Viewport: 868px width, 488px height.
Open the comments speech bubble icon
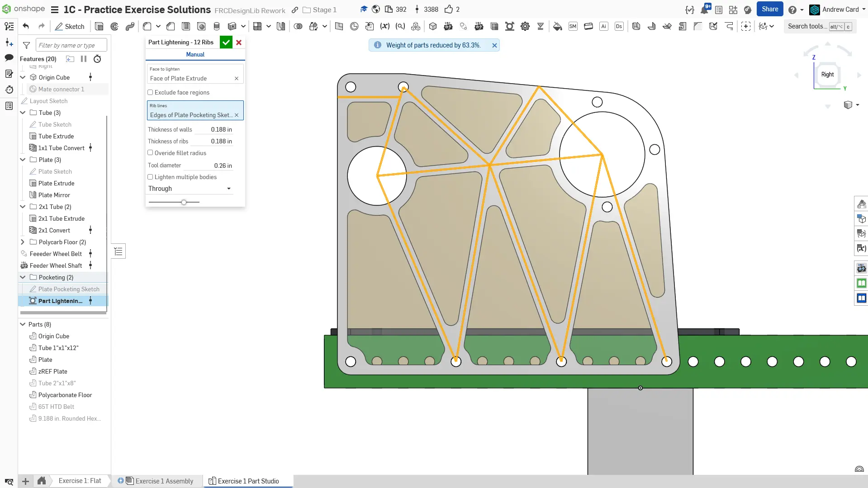point(9,57)
